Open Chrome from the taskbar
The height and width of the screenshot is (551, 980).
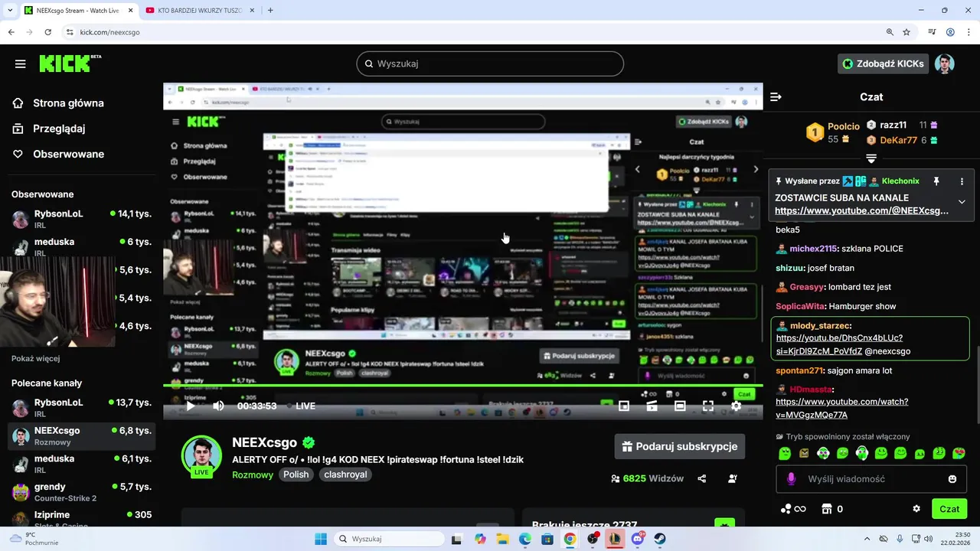click(x=570, y=539)
